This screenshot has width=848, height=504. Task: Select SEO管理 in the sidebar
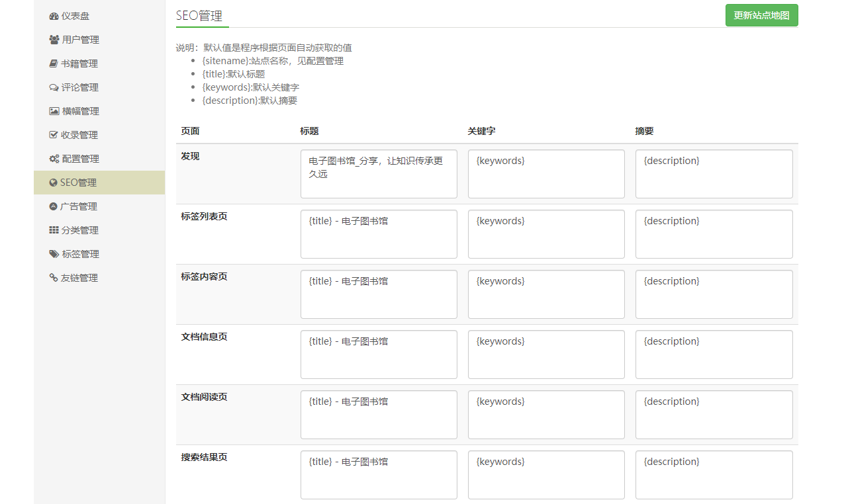[99, 183]
